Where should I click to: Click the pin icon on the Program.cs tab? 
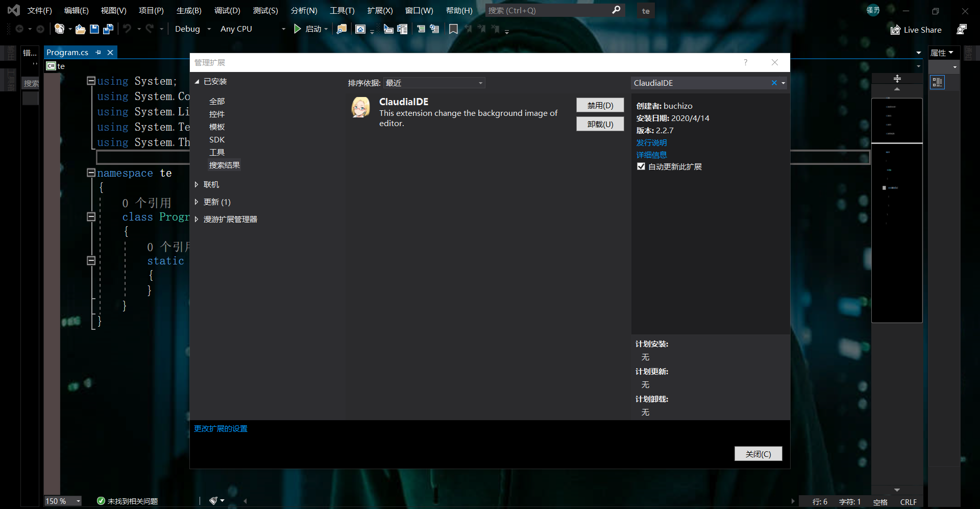(98, 52)
